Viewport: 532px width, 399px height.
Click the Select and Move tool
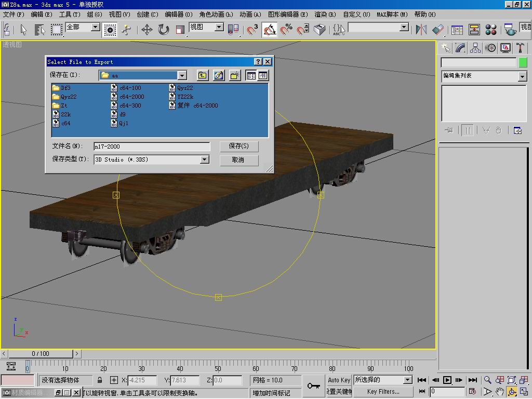coord(147,30)
